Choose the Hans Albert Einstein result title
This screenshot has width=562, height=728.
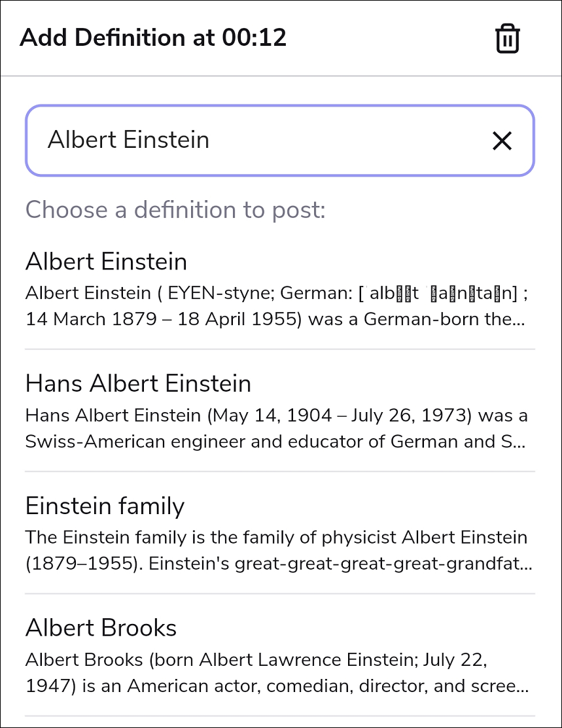point(138,383)
